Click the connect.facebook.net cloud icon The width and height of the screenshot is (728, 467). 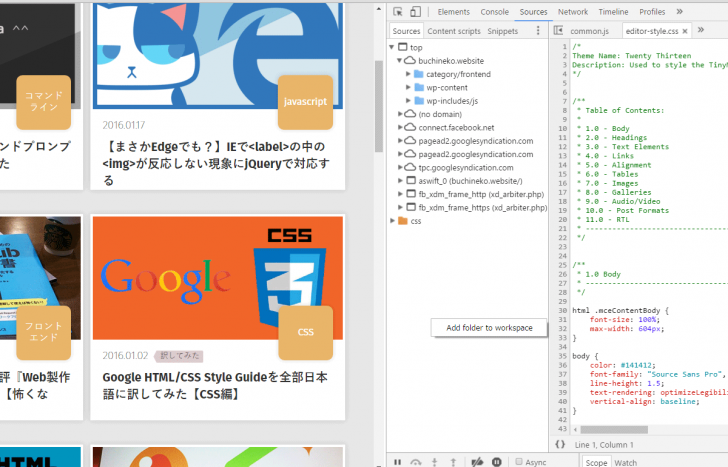[x=410, y=127]
